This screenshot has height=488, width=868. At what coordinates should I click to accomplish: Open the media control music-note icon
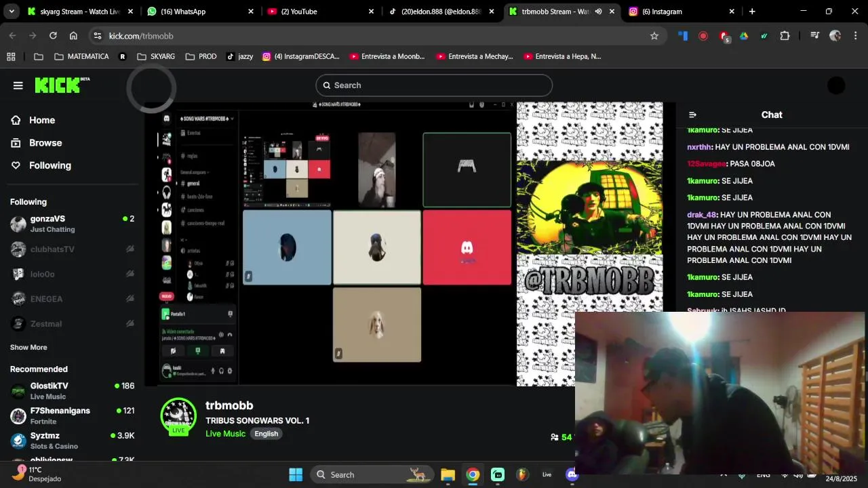(814, 36)
